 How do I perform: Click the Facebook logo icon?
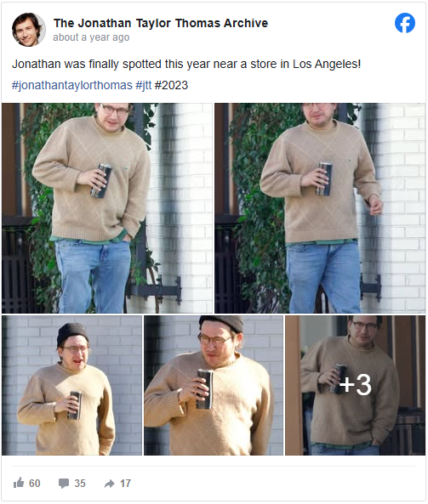click(x=405, y=23)
